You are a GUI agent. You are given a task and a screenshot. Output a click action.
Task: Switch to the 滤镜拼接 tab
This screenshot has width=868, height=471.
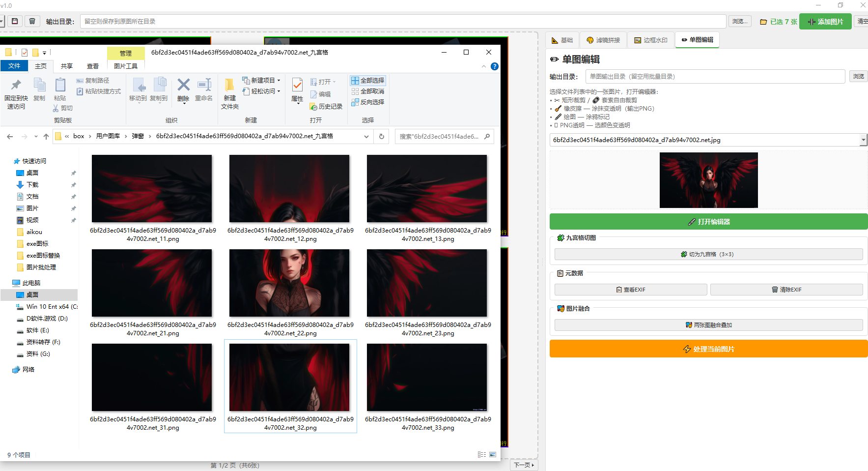pyautogui.click(x=603, y=40)
